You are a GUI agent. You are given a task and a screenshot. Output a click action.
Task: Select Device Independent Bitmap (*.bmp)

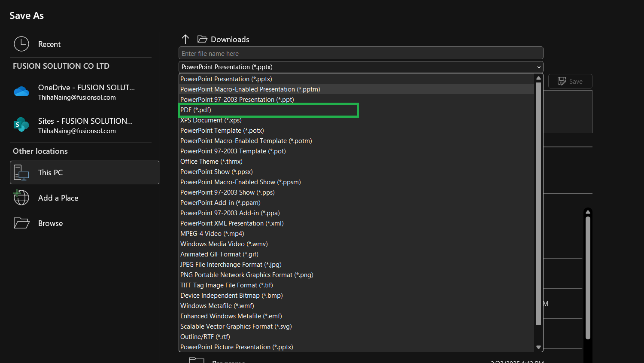(357, 296)
